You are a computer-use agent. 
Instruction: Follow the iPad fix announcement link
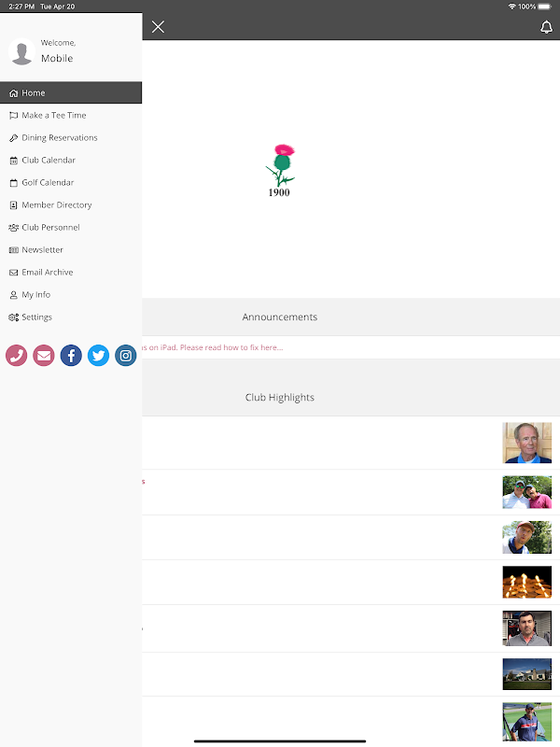tap(213, 347)
